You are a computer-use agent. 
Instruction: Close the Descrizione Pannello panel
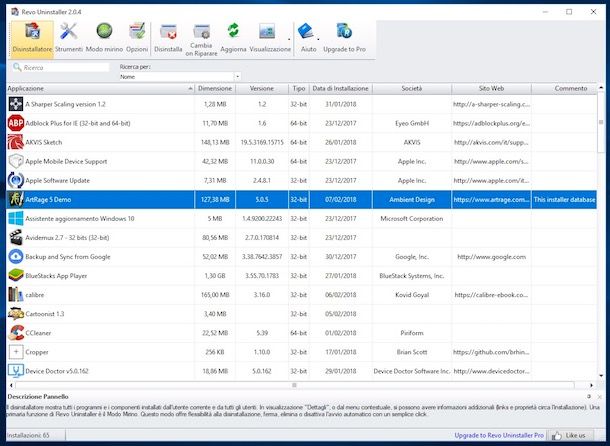(x=599, y=397)
